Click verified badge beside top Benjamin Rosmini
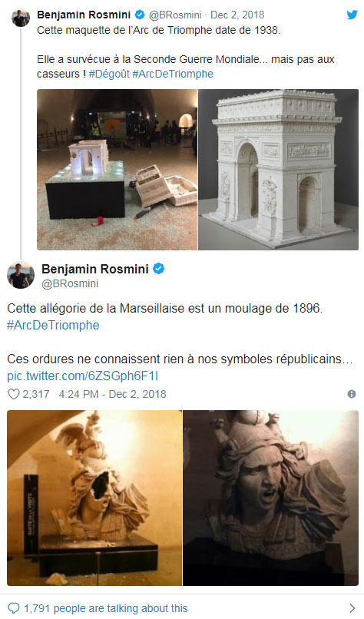Image resolution: width=364 pixels, height=619 pixels. coord(139,15)
